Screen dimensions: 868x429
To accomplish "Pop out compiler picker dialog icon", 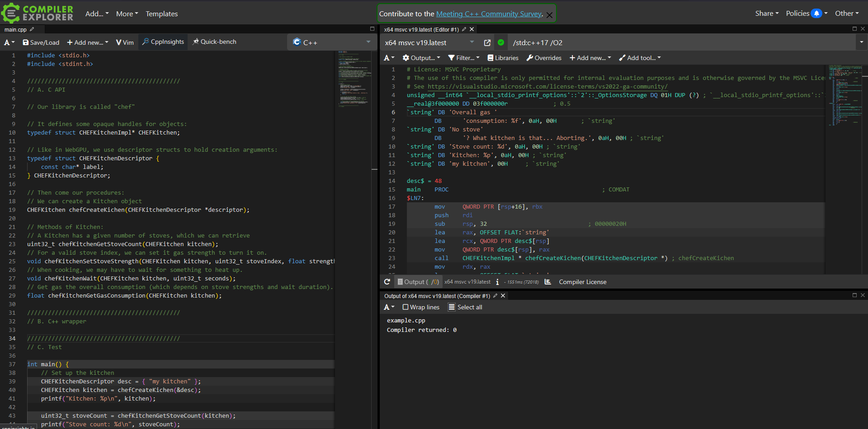I will pos(487,42).
